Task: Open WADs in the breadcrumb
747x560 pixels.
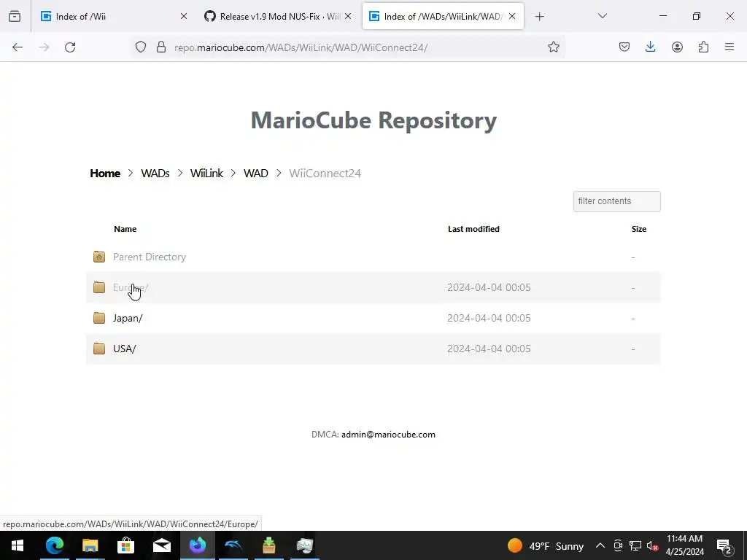Action: [x=155, y=174]
